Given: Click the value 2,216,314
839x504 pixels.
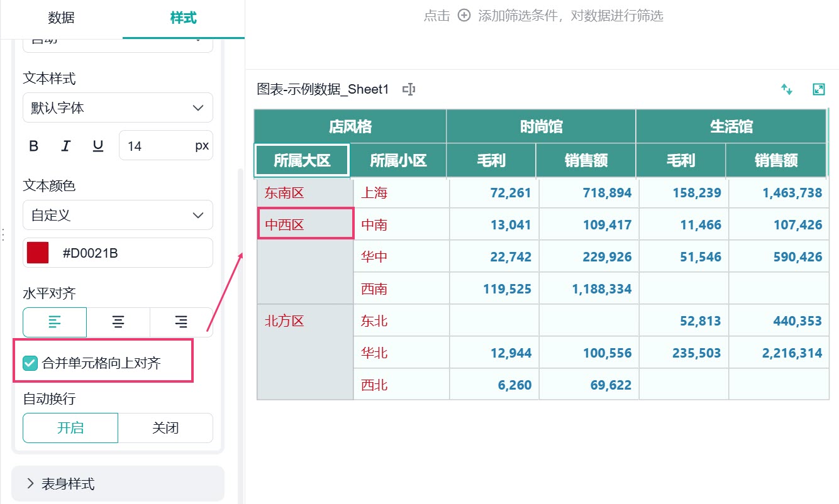Looking at the screenshot, I should pos(792,353).
